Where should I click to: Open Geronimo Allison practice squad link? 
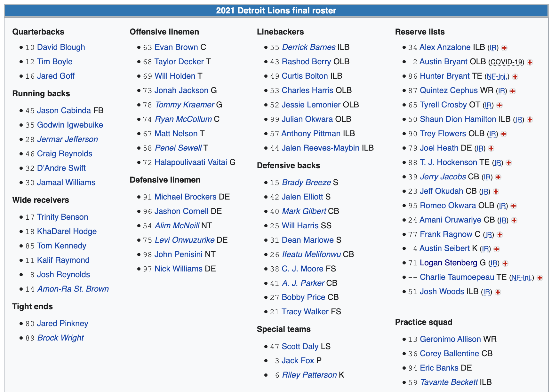tap(451, 339)
